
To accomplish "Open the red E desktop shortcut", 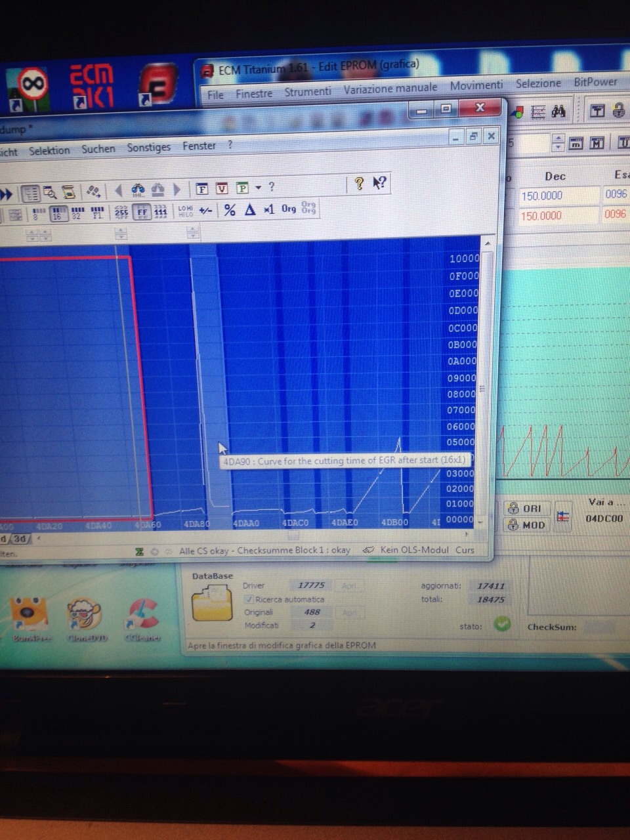I will click(157, 84).
